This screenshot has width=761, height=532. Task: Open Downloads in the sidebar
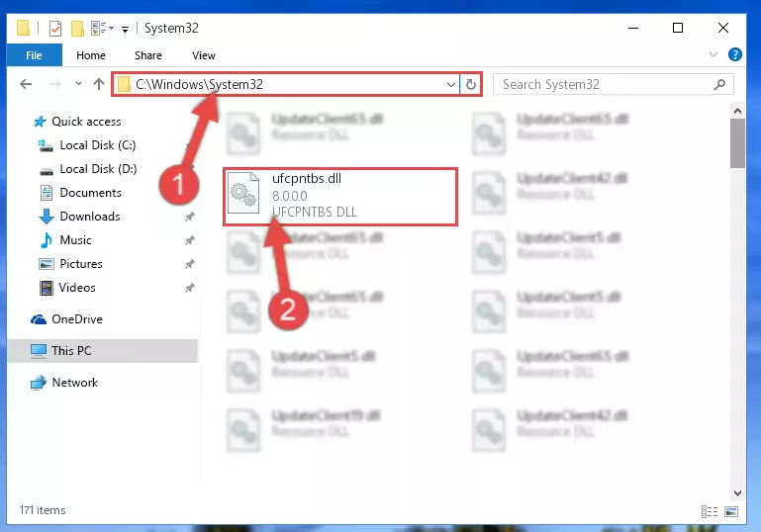90,217
